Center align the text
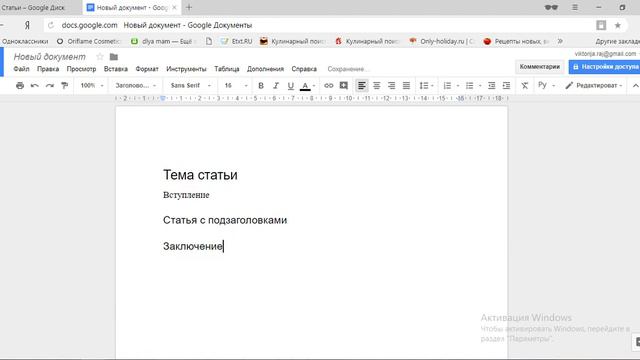Screen dimensions: 640x360 coord(376,86)
